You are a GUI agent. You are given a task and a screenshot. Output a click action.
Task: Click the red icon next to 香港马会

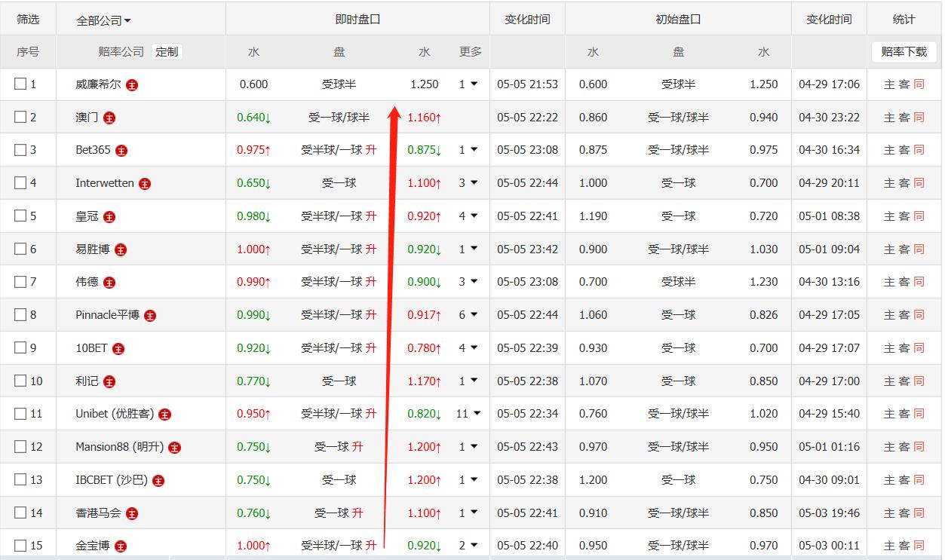point(132,514)
